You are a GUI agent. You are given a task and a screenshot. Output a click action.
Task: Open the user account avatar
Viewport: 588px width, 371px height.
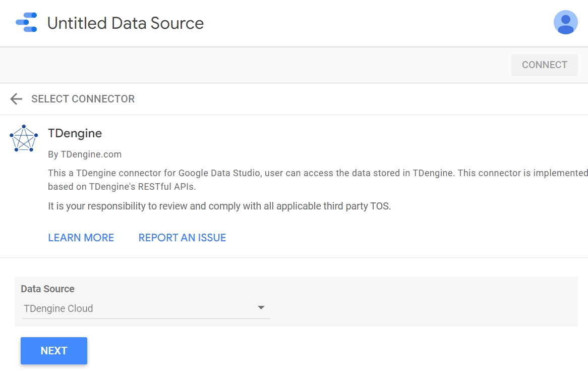(565, 23)
